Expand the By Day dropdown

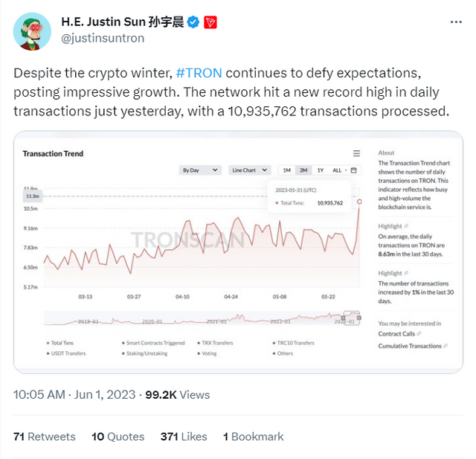click(x=201, y=170)
